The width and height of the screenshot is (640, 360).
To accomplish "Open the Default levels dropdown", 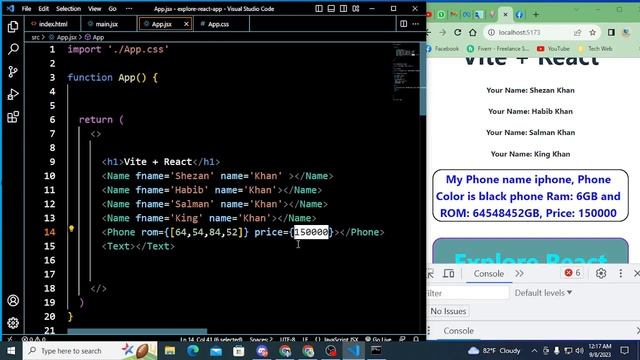I will (543, 293).
